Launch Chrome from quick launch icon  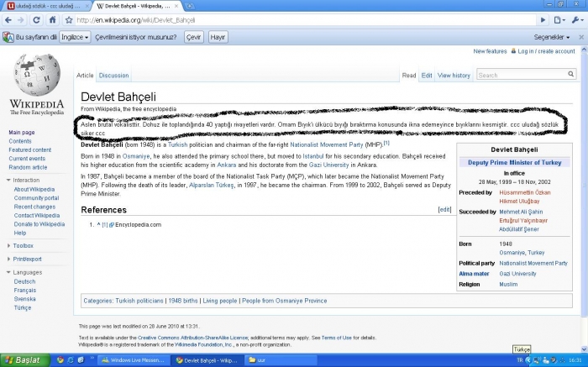click(x=60, y=360)
